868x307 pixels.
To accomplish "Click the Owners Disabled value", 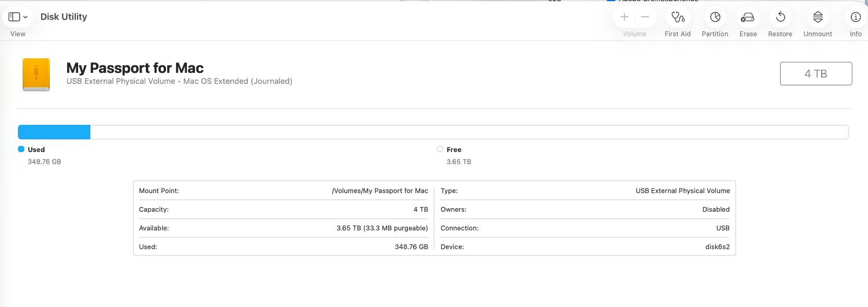I will 716,209.
